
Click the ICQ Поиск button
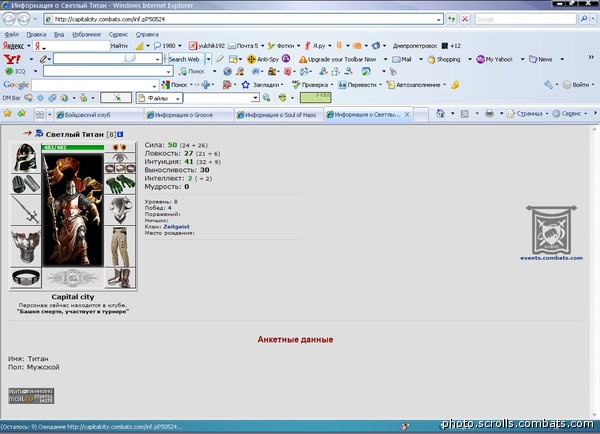(192, 71)
